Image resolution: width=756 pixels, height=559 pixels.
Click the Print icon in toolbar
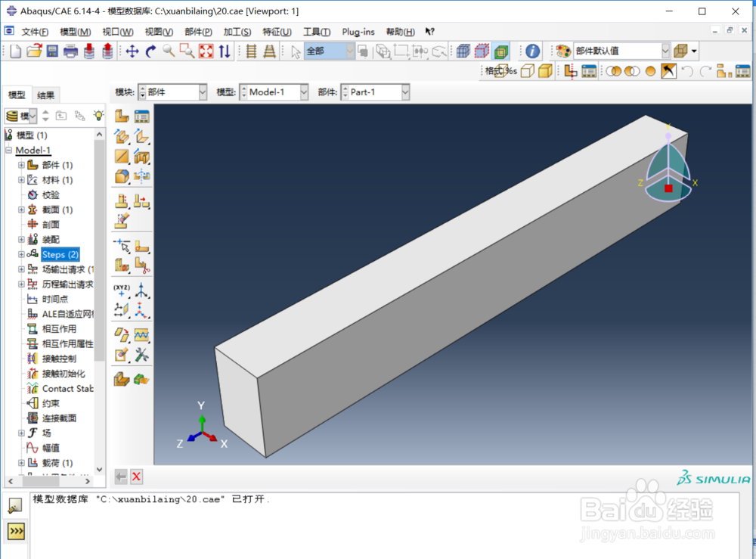[70, 51]
